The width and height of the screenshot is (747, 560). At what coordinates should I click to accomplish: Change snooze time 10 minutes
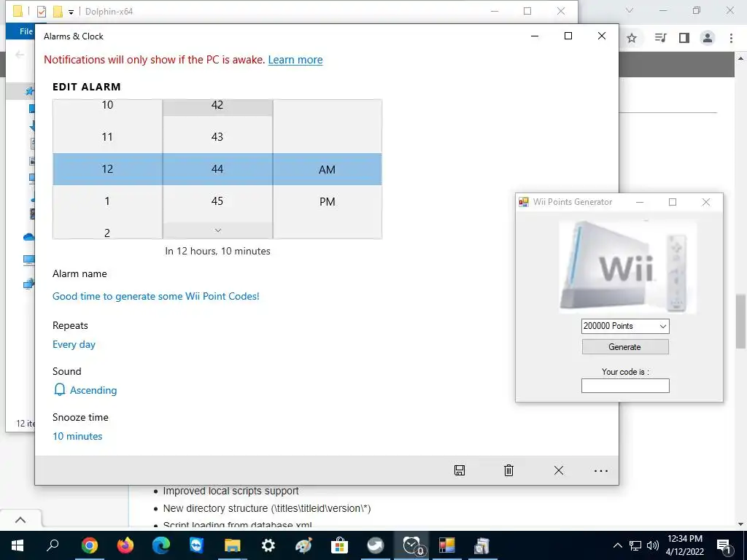click(77, 436)
